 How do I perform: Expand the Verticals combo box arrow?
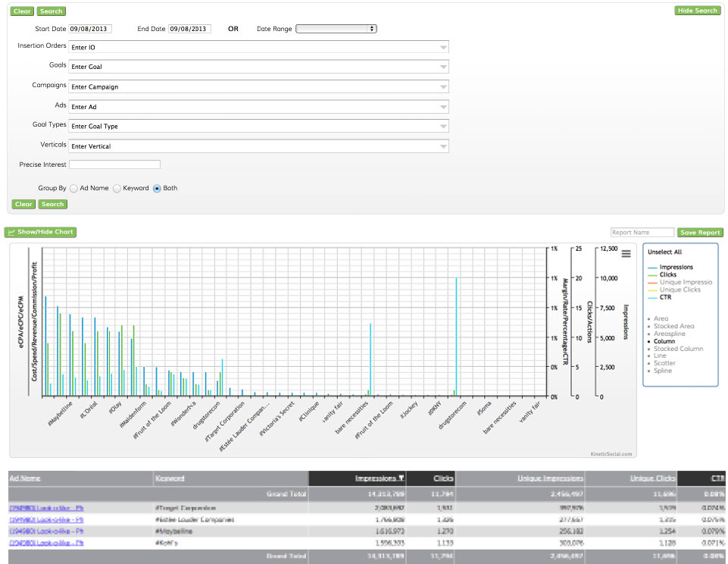click(443, 146)
